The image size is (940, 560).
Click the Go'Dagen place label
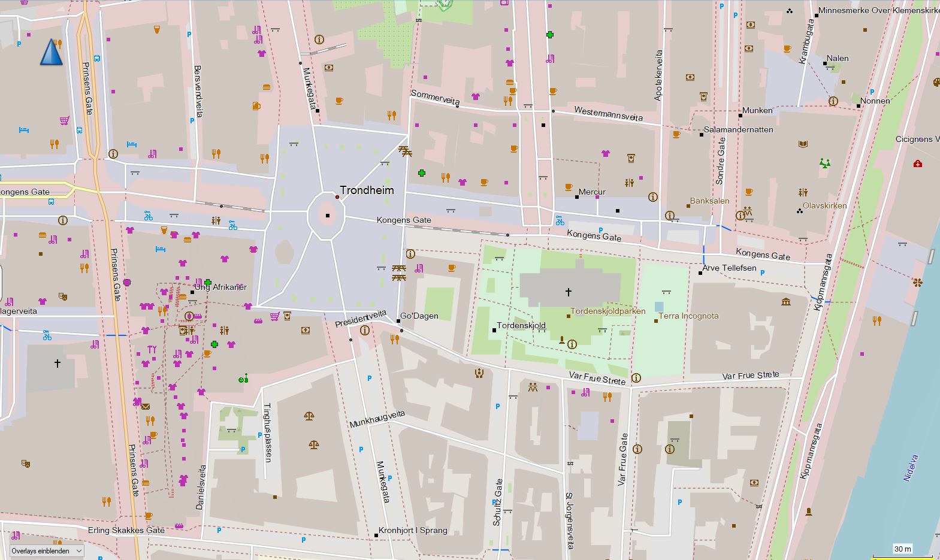coord(419,316)
